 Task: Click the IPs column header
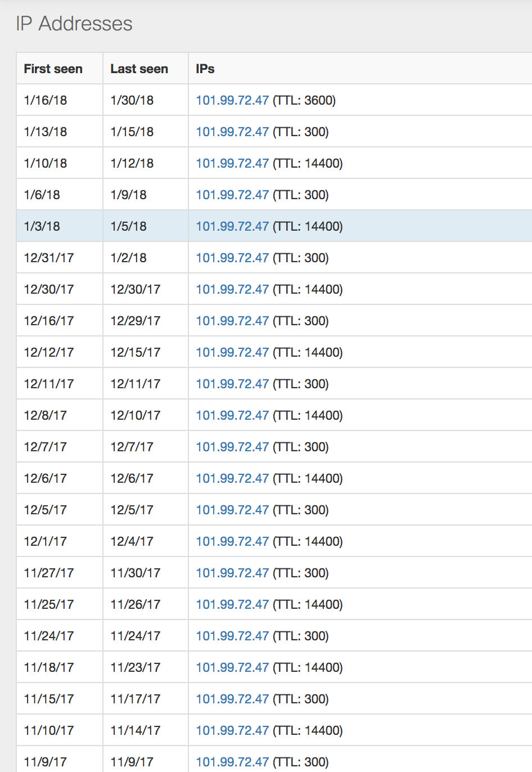click(205, 69)
